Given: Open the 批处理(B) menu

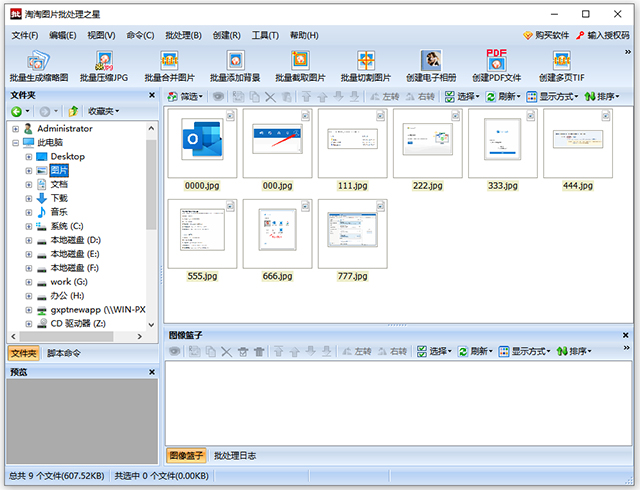Looking at the screenshot, I should 182,35.
